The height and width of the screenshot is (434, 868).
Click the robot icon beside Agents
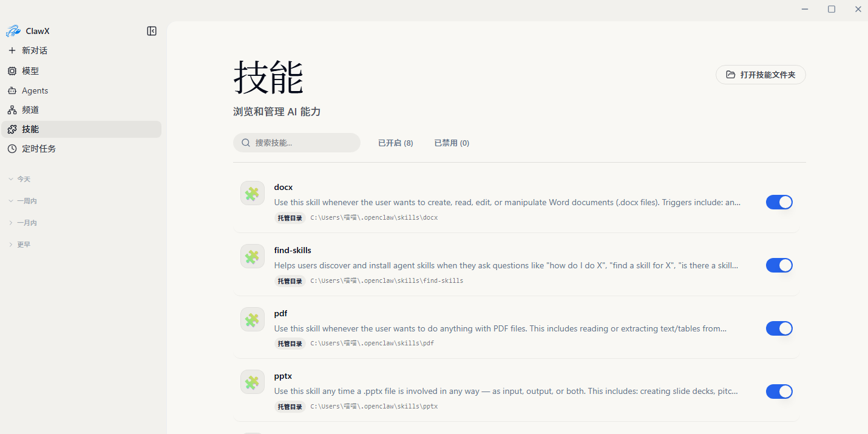(x=12, y=90)
